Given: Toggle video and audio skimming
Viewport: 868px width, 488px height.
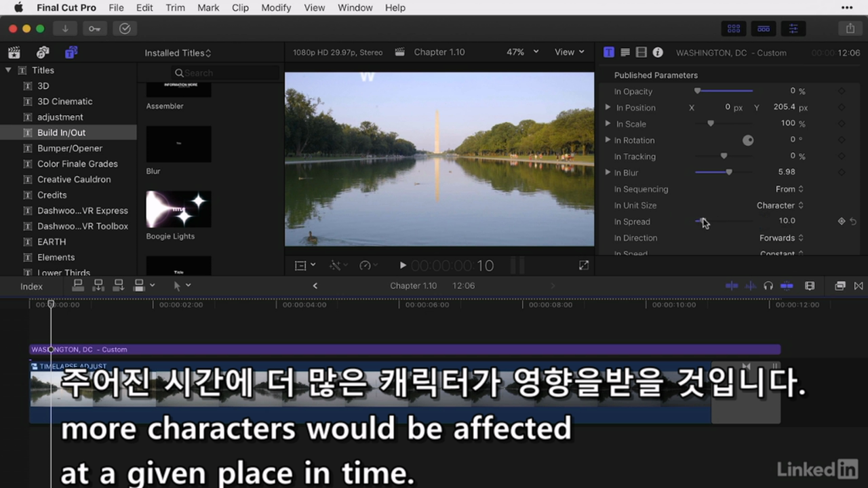Looking at the screenshot, I should pyautogui.click(x=732, y=286).
